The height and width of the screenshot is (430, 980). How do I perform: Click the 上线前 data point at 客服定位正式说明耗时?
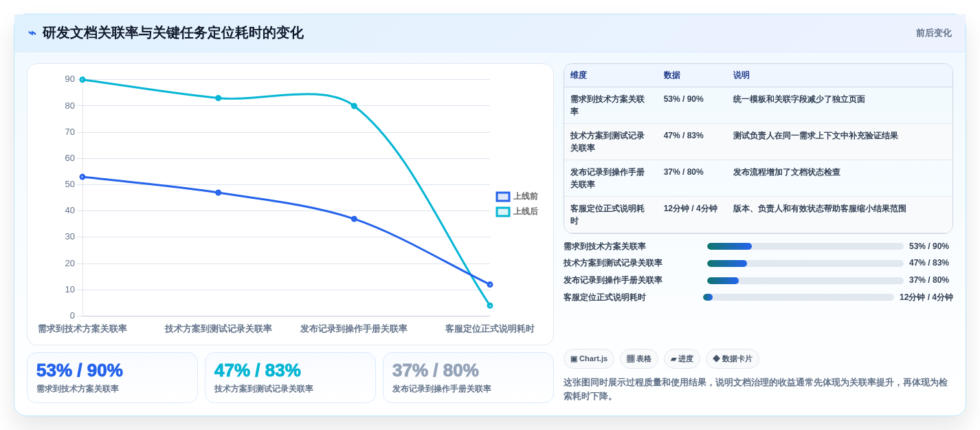click(x=490, y=284)
